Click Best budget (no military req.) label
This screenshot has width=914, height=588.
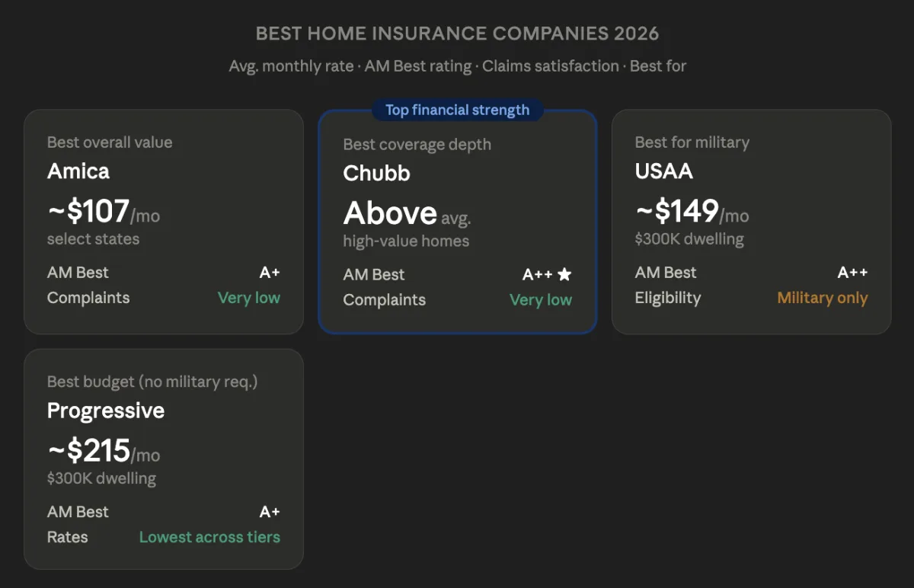[x=152, y=382]
